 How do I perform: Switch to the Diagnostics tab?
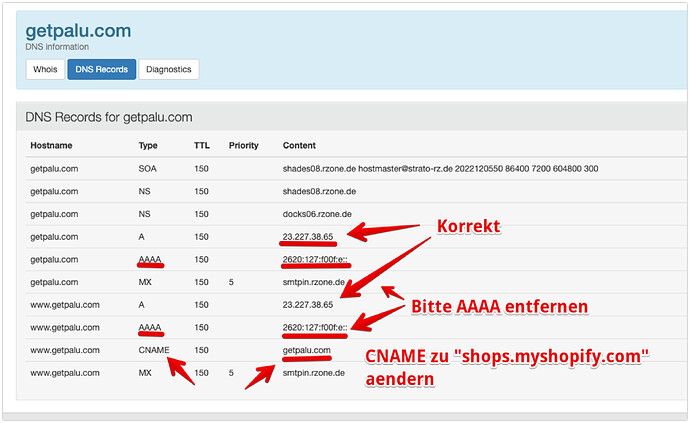coord(169,70)
